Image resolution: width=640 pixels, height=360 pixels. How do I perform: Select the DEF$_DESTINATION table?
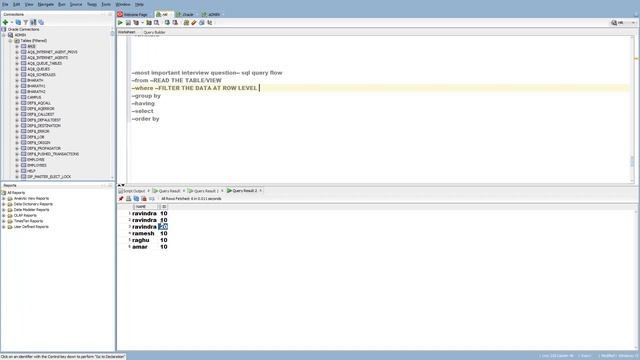pos(44,126)
